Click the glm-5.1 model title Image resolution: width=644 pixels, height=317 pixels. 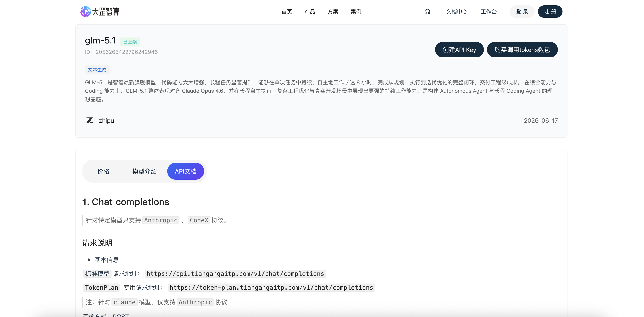coord(100,41)
